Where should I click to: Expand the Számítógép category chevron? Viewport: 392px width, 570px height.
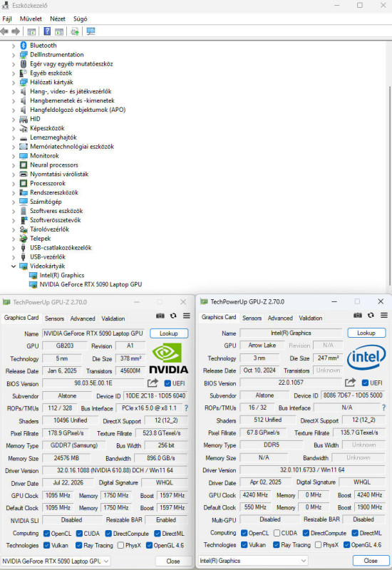tap(14, 202)
